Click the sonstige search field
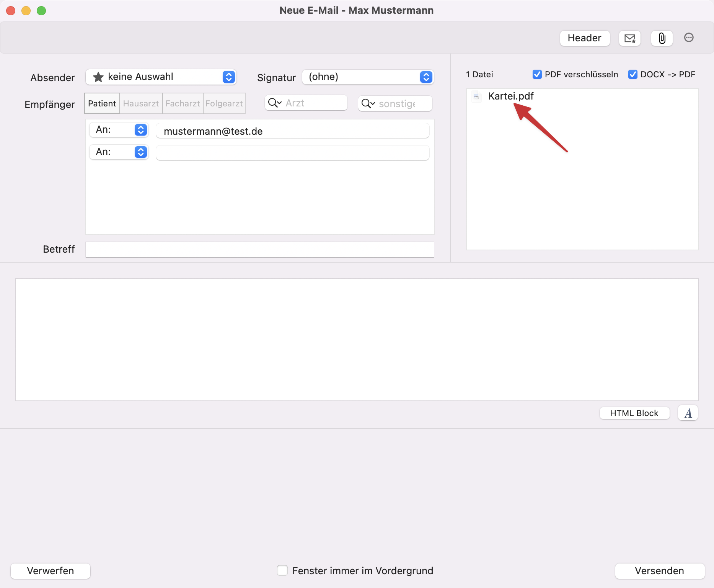Viewport: 714px width, 588px height. (395, 104)
